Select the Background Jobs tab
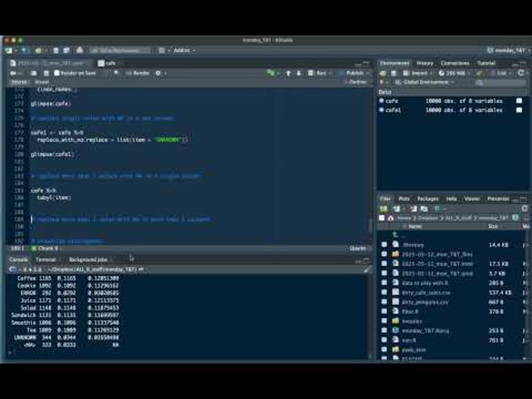The height and width of the screenshot is (399, 532). click(x=88, y=260)
